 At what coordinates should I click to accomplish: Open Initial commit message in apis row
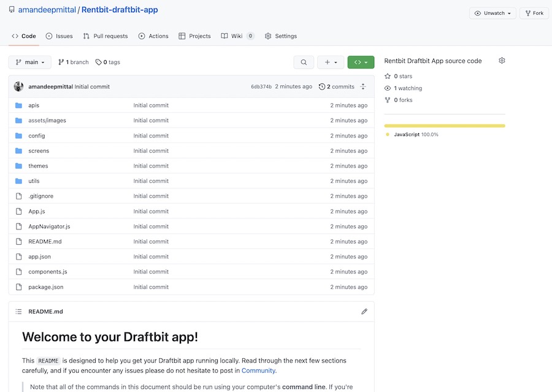pyautogui.click(x=151, y=106)
